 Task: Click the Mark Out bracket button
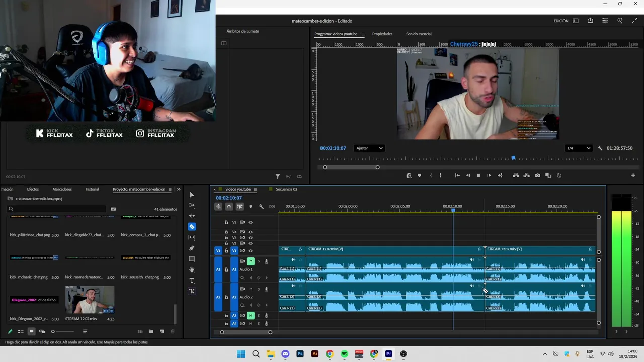point(440,175)
